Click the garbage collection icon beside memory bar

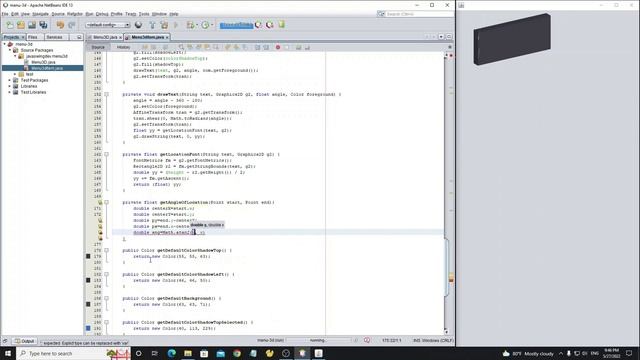(259, 25)
